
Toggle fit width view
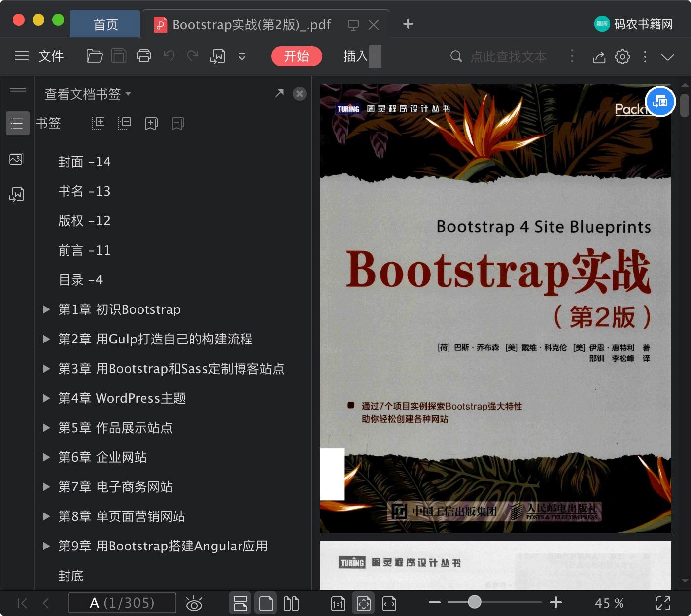coord(389,603)
